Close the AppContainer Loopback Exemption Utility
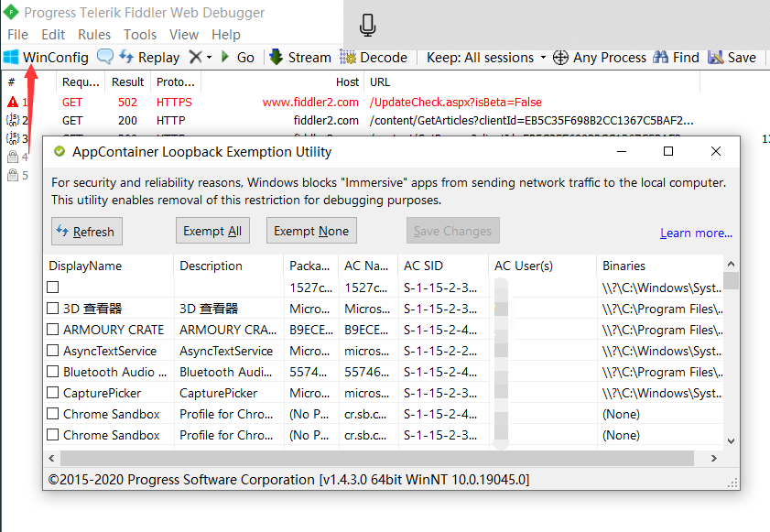 (x=716, y=151)
